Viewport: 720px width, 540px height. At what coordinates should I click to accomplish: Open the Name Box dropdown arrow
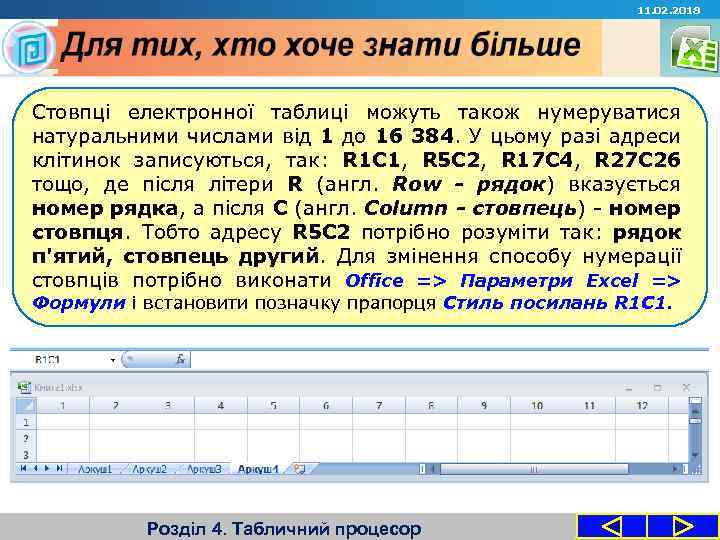pos(113,360)
